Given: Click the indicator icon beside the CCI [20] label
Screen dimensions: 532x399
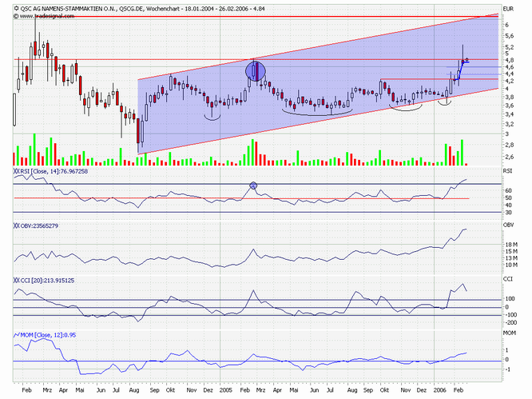Looking at the screenshot, I should click(16, 281).
